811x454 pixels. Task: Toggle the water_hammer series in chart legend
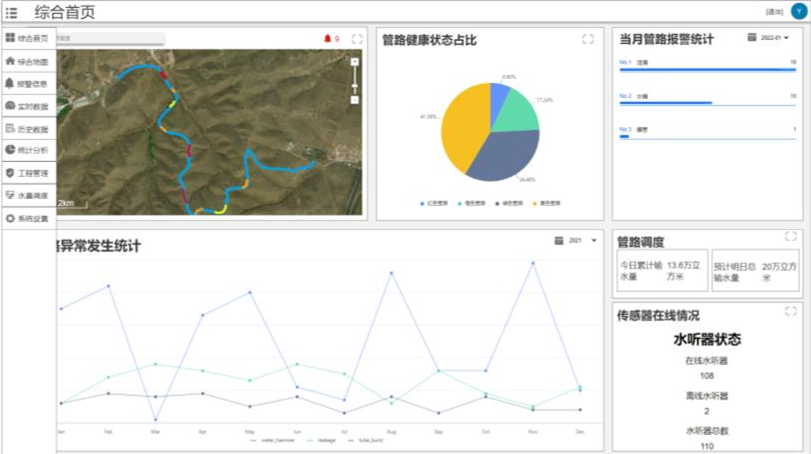point(267,439)
